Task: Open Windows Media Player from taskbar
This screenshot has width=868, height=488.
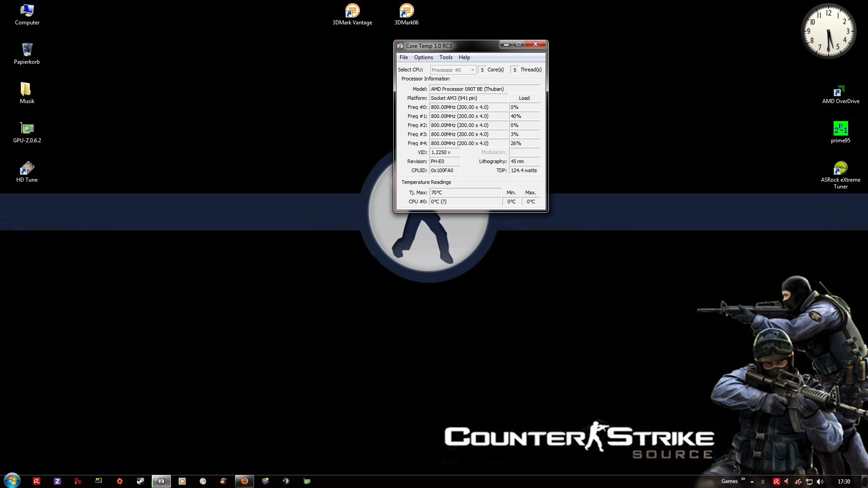Action: tap(182, 481)
